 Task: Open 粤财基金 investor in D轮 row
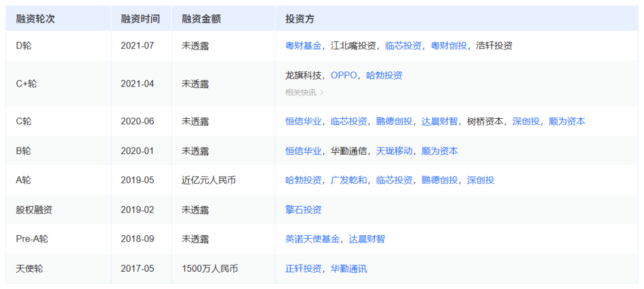pos(303,45)
